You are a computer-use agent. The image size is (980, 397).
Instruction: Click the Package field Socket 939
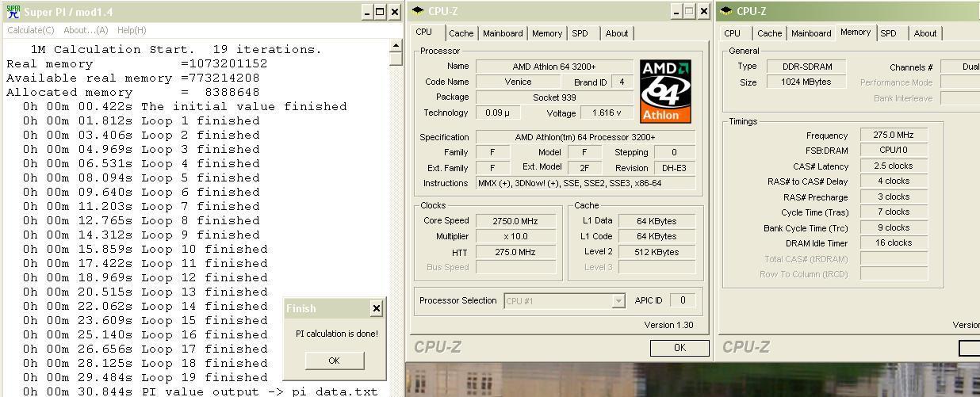click(554, 97)
